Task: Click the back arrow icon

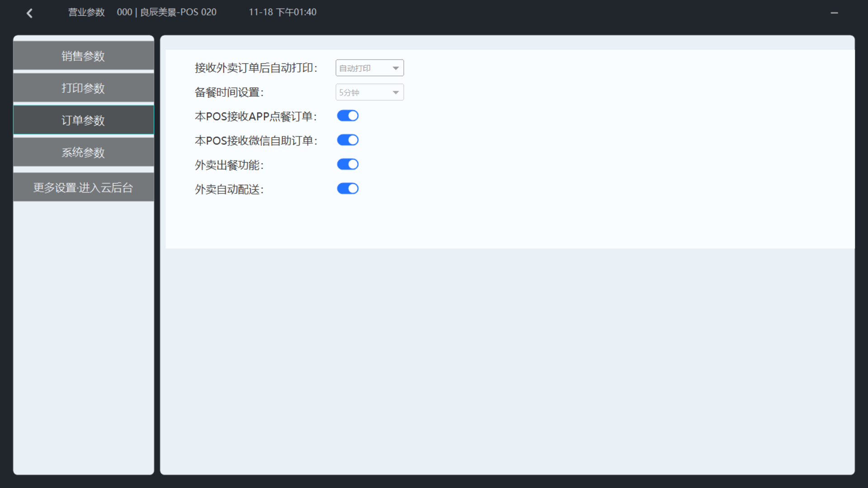Action: [30, 13]
